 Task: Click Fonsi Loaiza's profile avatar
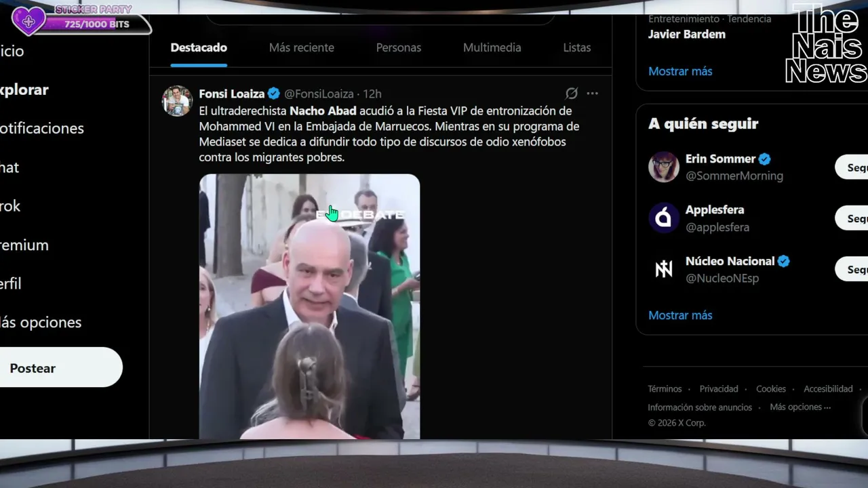pos(177,101)
